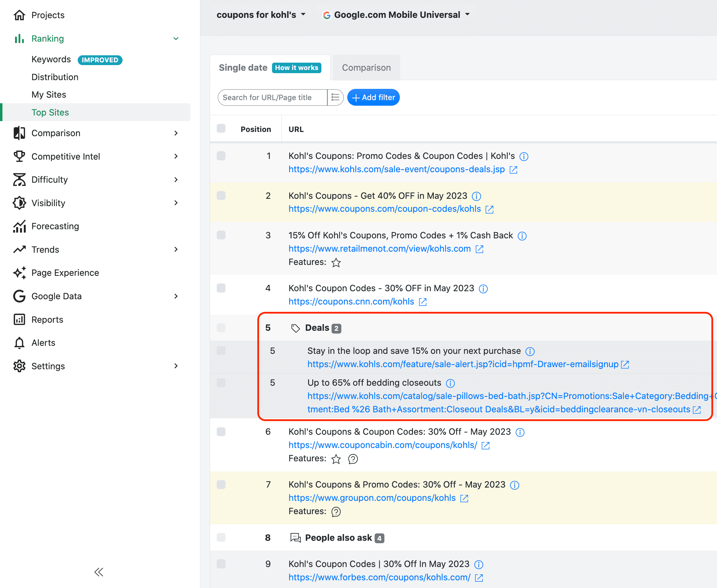This screenshot has width=717, height=588.
Task: Open the 'coupons for kohl's' keyword dropdown
Action: pyautogui.click(x=261, y=15)
